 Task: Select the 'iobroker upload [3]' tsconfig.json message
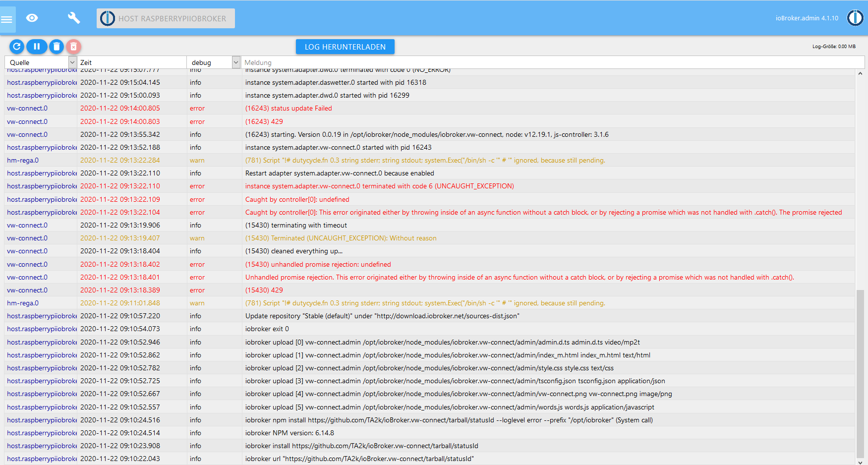tap(455, 381)
